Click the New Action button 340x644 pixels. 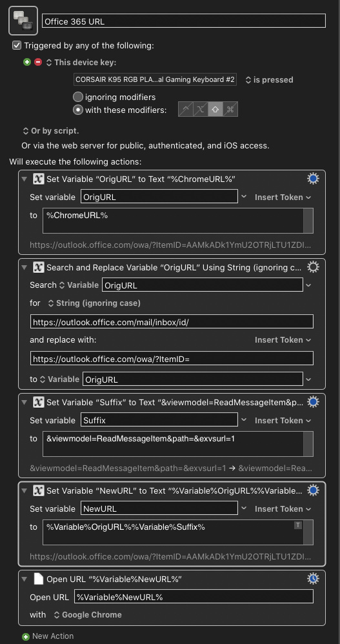click(x=48, y=636)
